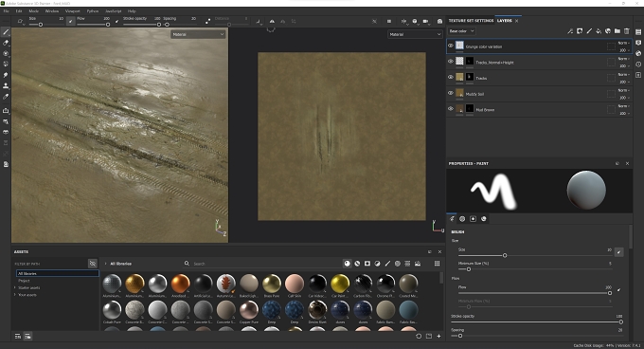Image resolution: width=644 pixels, height=349 pixels.
Task: Click the camera screenshot icon in top toolbar
Action: [439, 22]
